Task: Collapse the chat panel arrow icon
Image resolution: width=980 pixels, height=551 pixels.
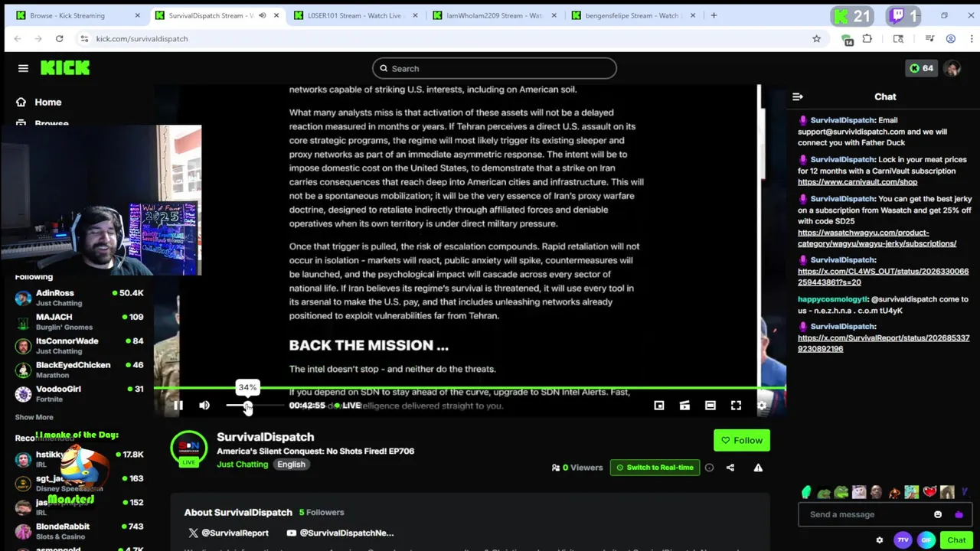Action: pos(798,96)
